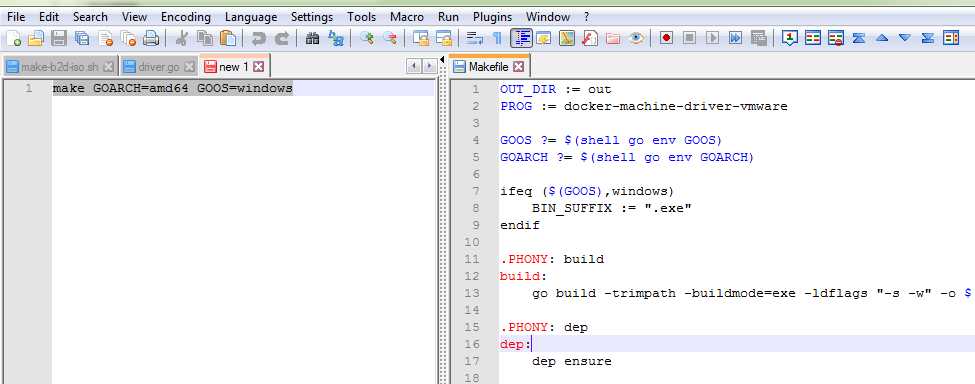Run Compare using the compare files icon

[813, 39]
